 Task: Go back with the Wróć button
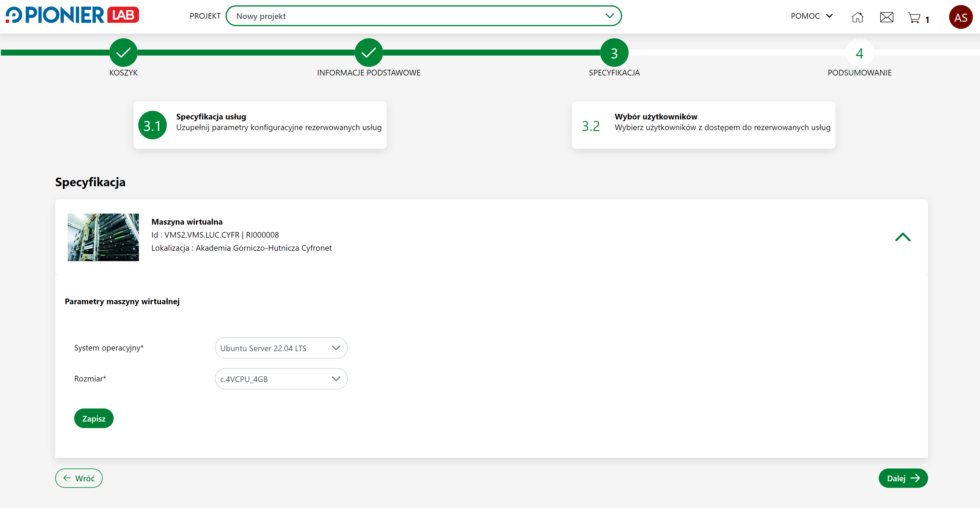pyautogui.click(x=79, y=478)
